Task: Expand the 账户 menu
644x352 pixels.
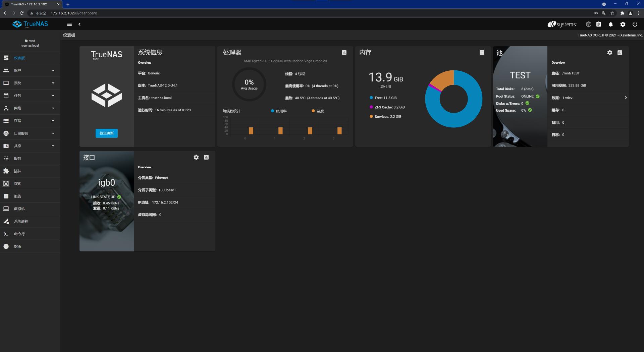Action: tap(30, 70)
